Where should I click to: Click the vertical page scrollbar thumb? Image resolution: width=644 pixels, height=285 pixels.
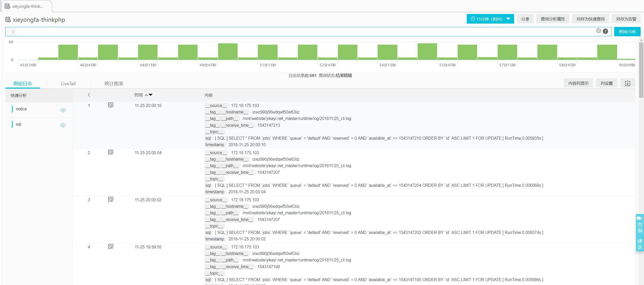tap(641, 70)
